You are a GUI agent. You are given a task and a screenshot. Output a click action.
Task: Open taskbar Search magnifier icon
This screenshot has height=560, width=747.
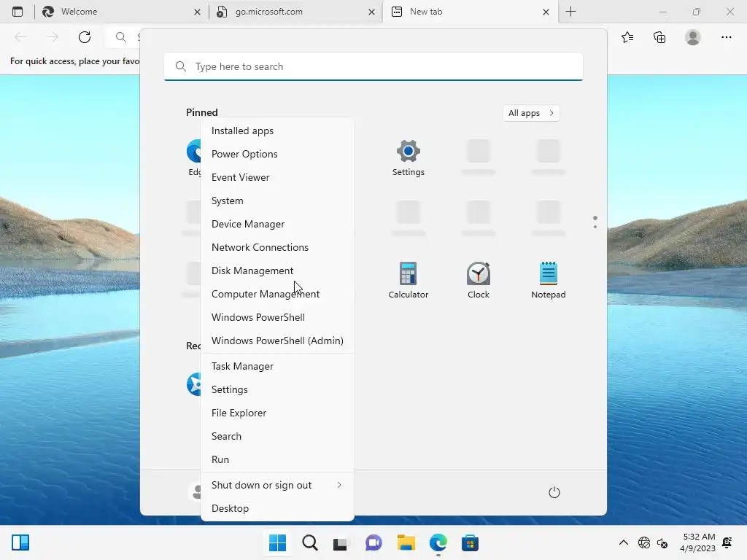click(309, 542)
